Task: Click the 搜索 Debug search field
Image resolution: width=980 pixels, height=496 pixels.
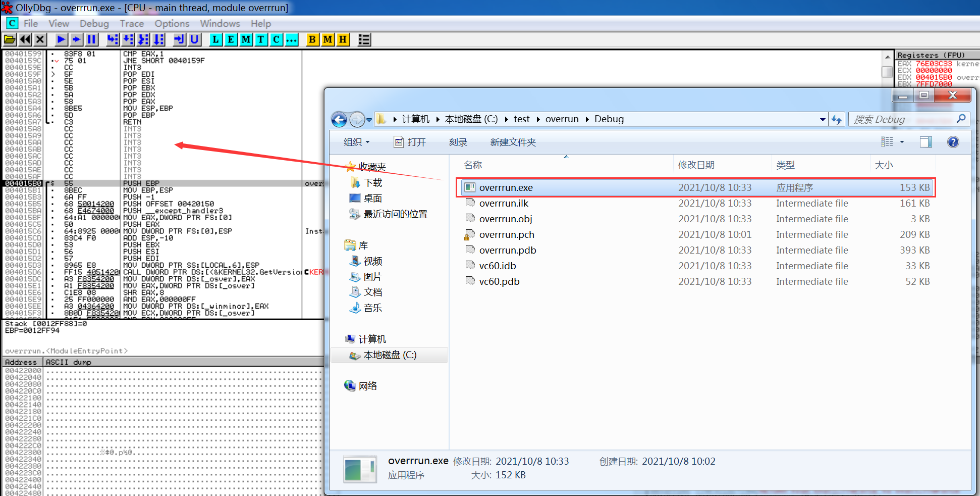Action: point(908,119)
